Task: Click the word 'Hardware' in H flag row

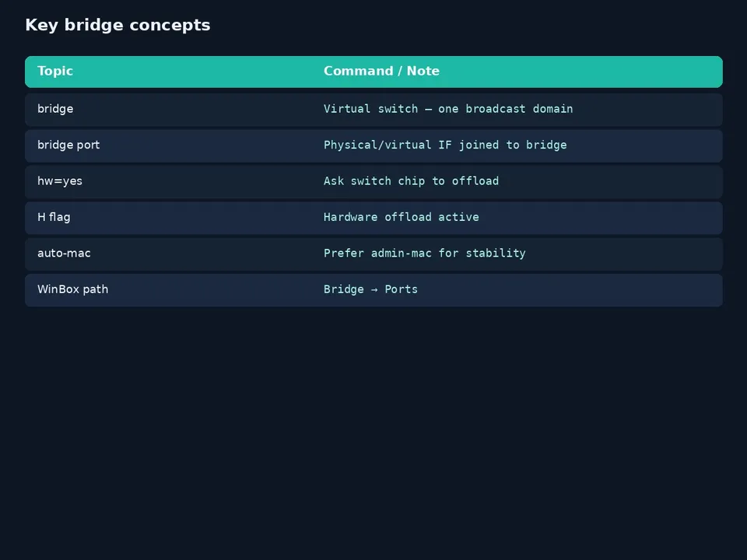Action: (351, 217)
